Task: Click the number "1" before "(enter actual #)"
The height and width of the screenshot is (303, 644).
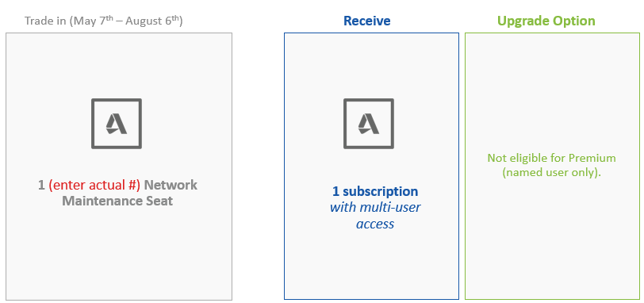Action: (41, 185)
